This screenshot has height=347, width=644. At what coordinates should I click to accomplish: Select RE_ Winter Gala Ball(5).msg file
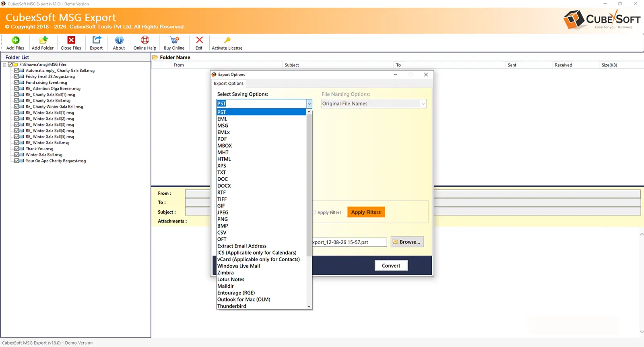pos(50,137)
